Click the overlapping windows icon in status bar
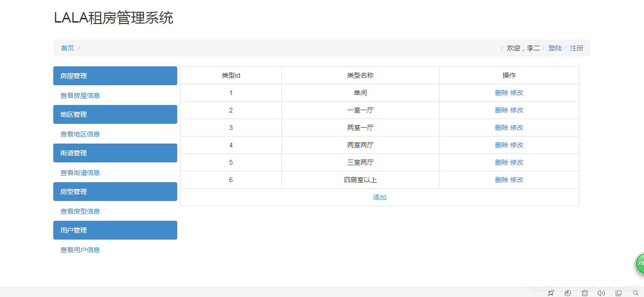Image resolution: width=644 pixels, height=297 pixels. tap(619, 293)
